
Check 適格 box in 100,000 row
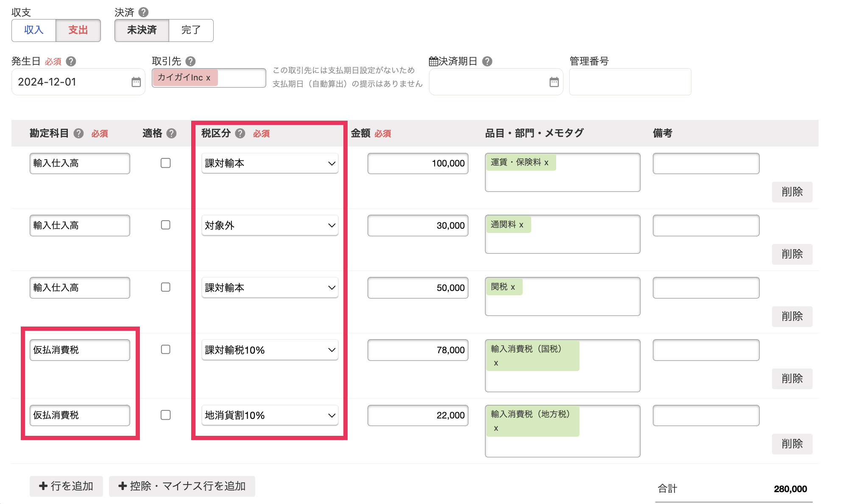[x=166, y=163]
